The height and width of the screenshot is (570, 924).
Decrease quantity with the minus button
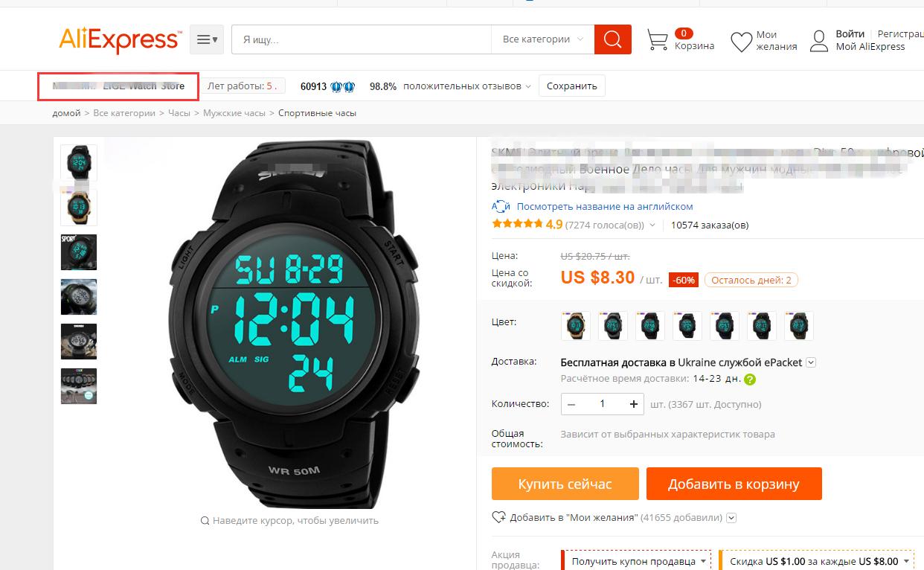point(571,404)
